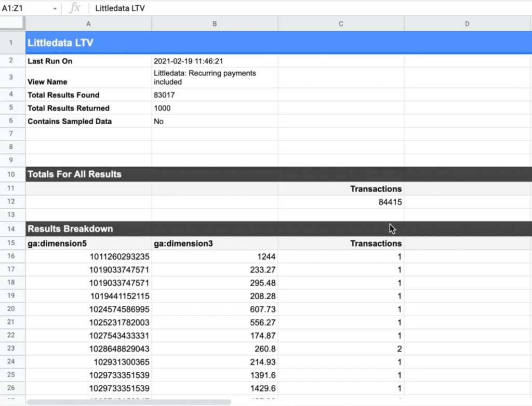Select row header 1
The image size is (532, 406).
[12, 43]
